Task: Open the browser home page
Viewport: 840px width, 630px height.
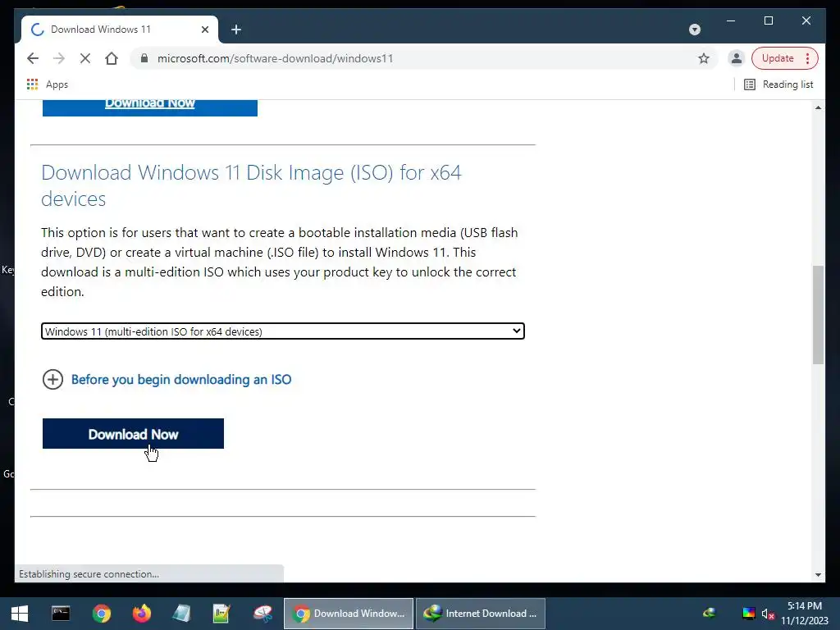Action: tap(112, 58)
